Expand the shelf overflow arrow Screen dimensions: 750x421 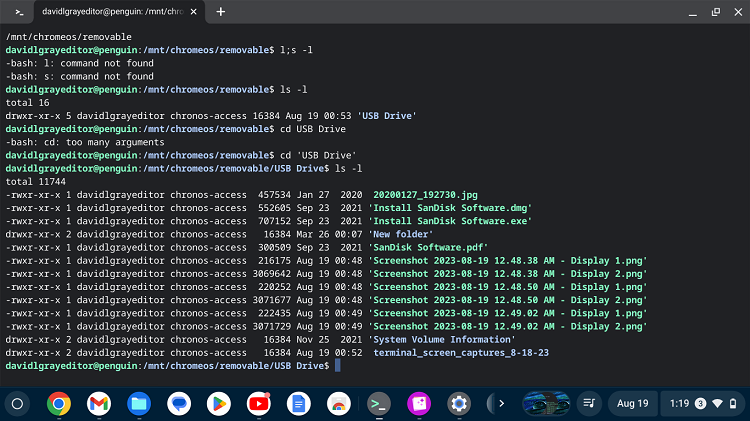coord(501,403)
